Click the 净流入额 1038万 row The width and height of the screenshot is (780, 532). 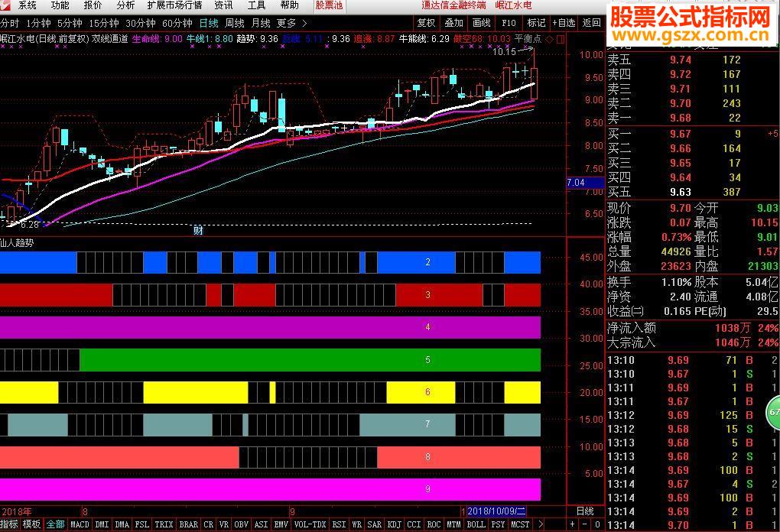tap(692, 328)
